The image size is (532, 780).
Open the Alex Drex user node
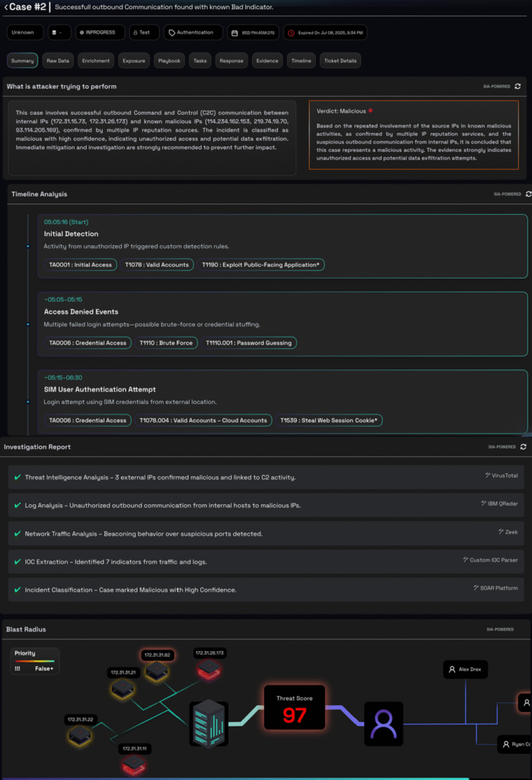tap(465, 670)
